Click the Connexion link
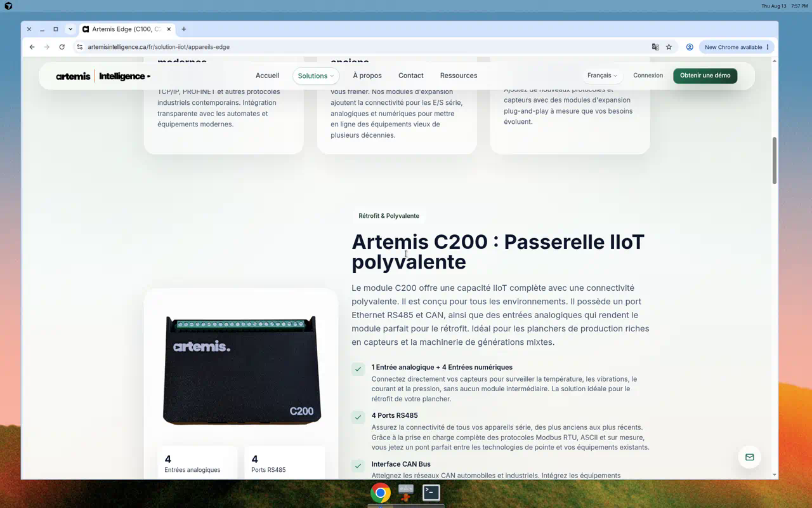812x508 pixels. [648, 76]
